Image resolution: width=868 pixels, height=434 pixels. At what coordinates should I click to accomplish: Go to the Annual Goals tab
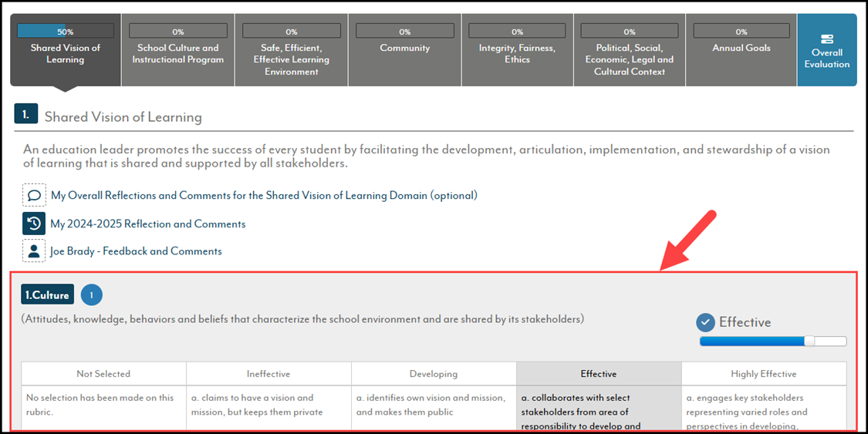pyautogui.click(x=741, y=50)
